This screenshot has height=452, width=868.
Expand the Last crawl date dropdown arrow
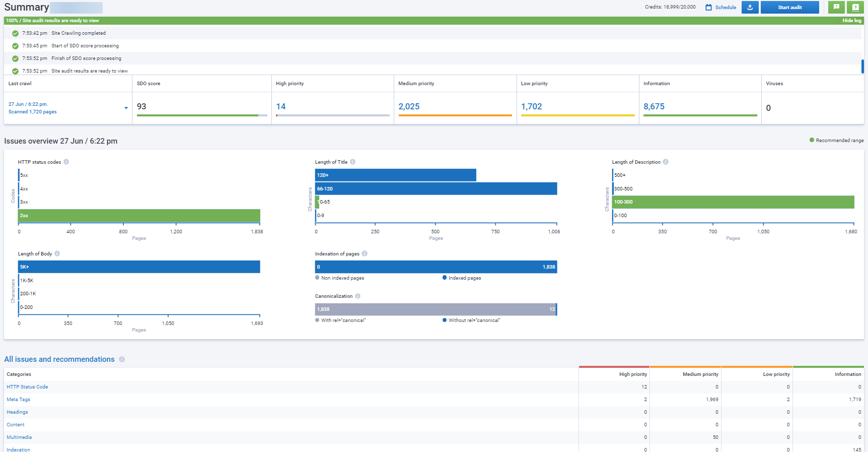(x=126, y=108)
